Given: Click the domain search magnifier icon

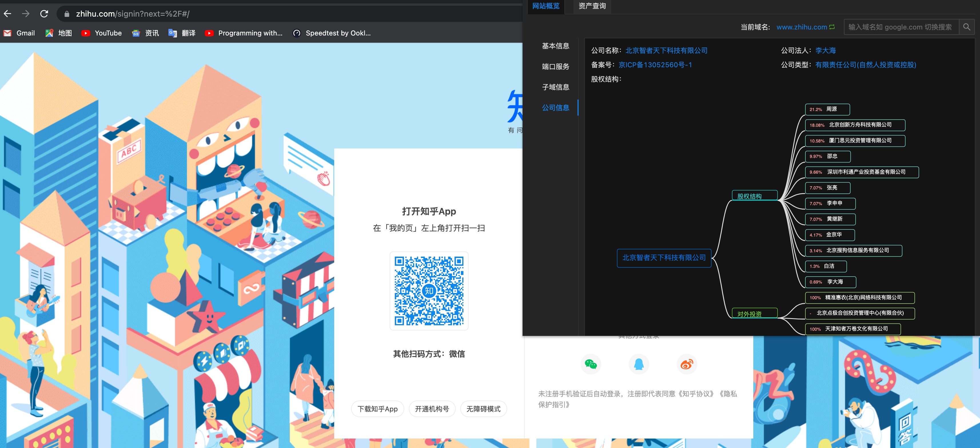Looking at the screenshot, I should pos(967,27).
